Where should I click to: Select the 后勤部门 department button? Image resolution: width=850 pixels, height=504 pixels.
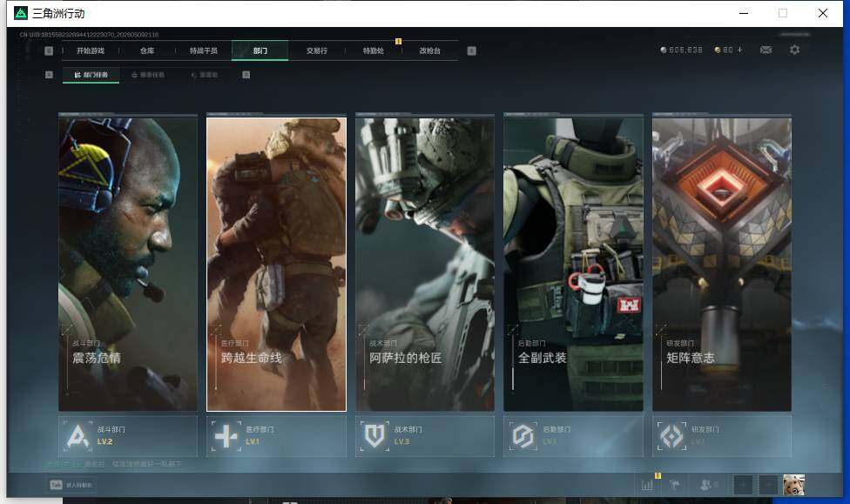[574, 436]
